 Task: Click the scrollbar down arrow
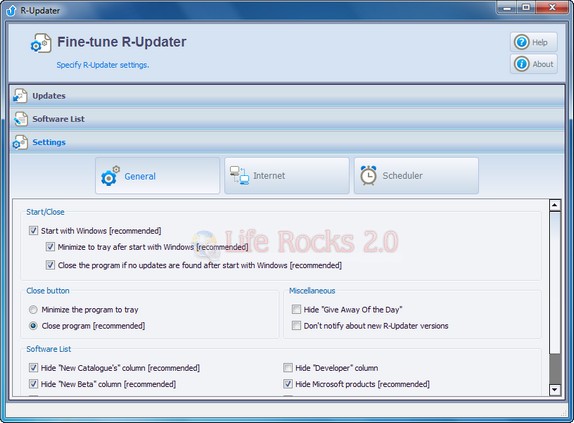coord(555,390)
